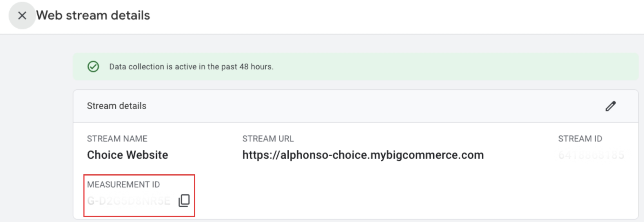The height and width of the screenshot is (222, 644).
Task: Click the pencil edit icon for Stream details
Action: pyautogui.click(x=610, y=106)
